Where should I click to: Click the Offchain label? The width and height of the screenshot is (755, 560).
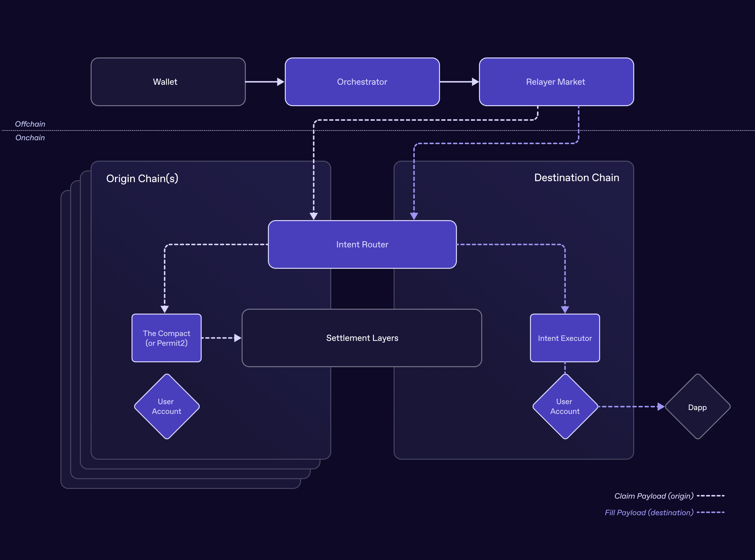click(30, 124)
